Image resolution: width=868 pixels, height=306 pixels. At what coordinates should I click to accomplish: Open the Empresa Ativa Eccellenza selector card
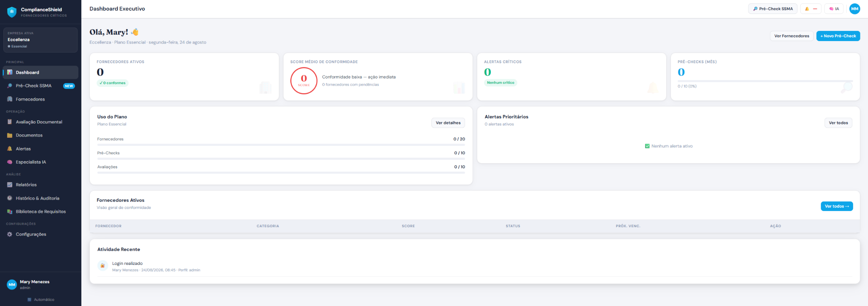pos(40,40)
